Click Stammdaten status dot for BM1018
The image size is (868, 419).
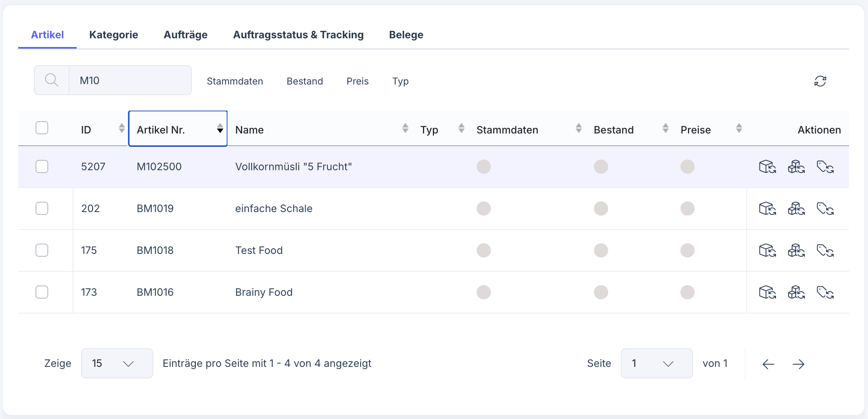(483, 250)
